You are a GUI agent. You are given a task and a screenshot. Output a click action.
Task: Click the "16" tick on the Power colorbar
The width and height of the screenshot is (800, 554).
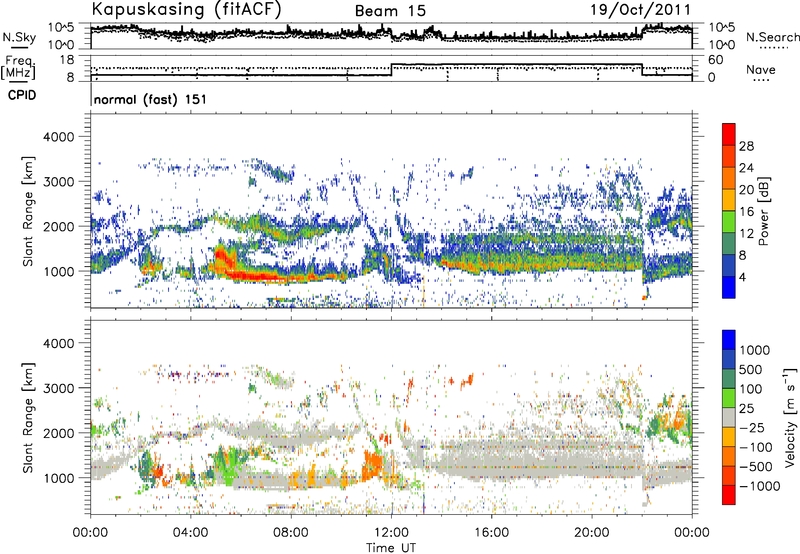pyautogui.click(x=746, y=212)
